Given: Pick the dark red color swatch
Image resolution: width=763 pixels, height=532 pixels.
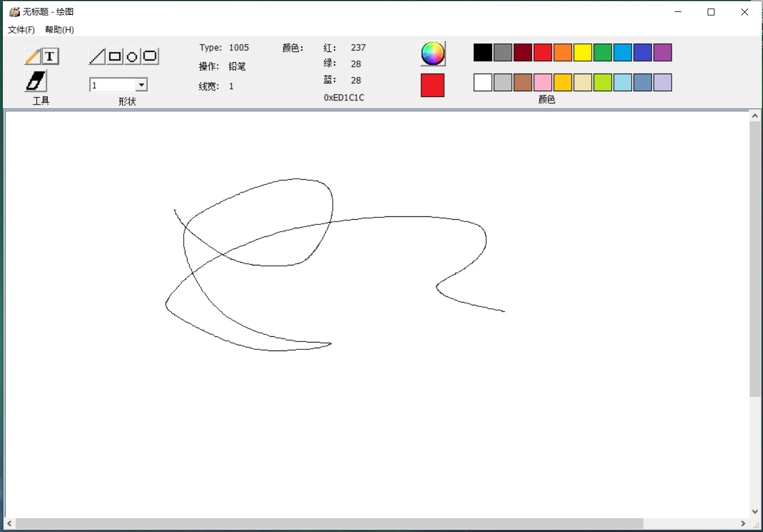Looking at the screenshot, I should pyautogui.click(x=523, y=53).
